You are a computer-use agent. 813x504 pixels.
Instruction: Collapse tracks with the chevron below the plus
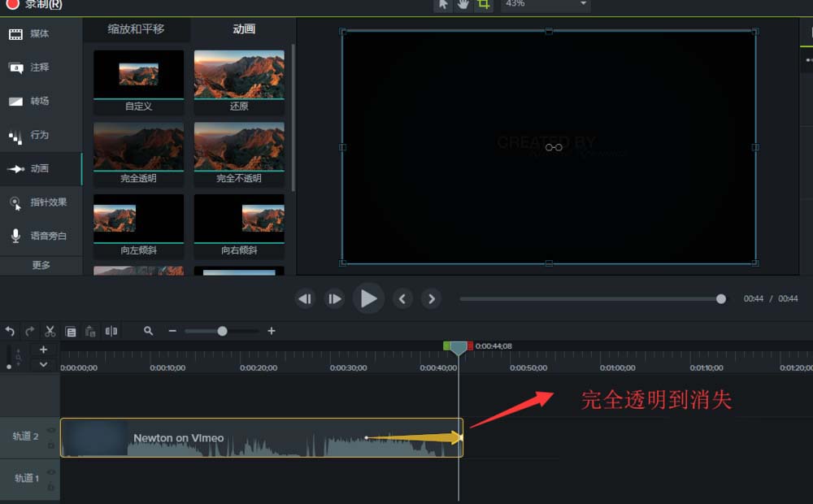[43, 364]
